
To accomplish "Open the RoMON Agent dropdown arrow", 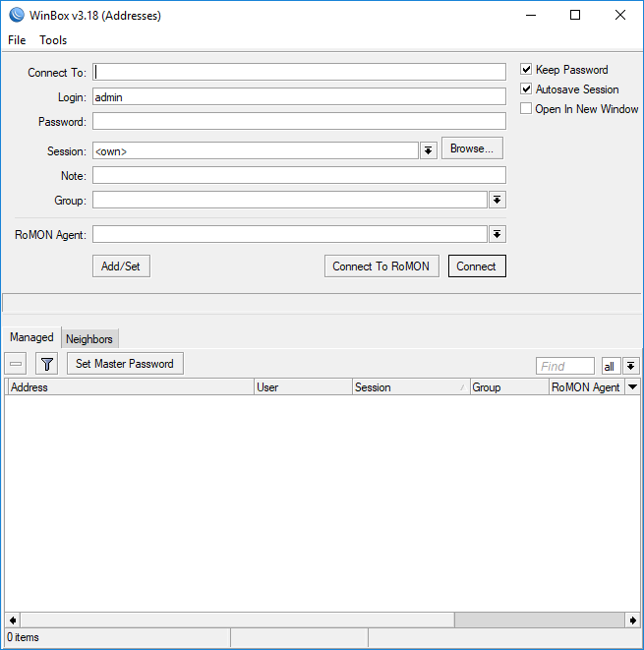I will (x=498, y=234).
